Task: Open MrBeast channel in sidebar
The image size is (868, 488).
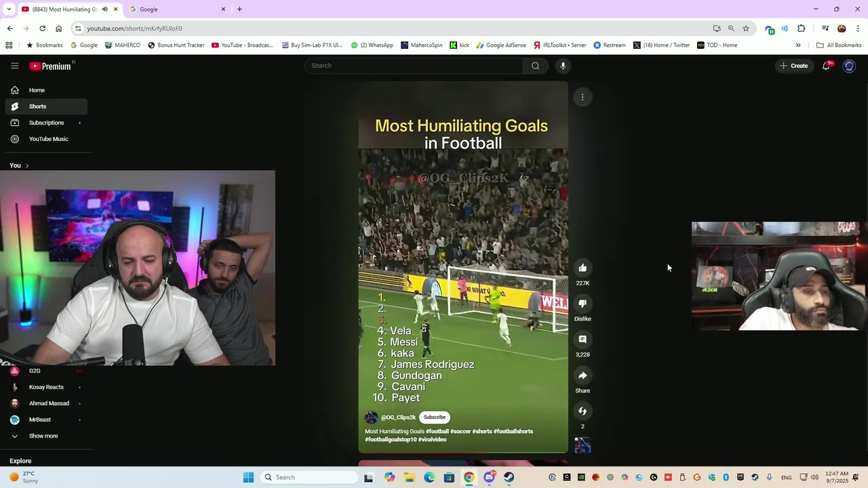Action: (x=46, y=420)
